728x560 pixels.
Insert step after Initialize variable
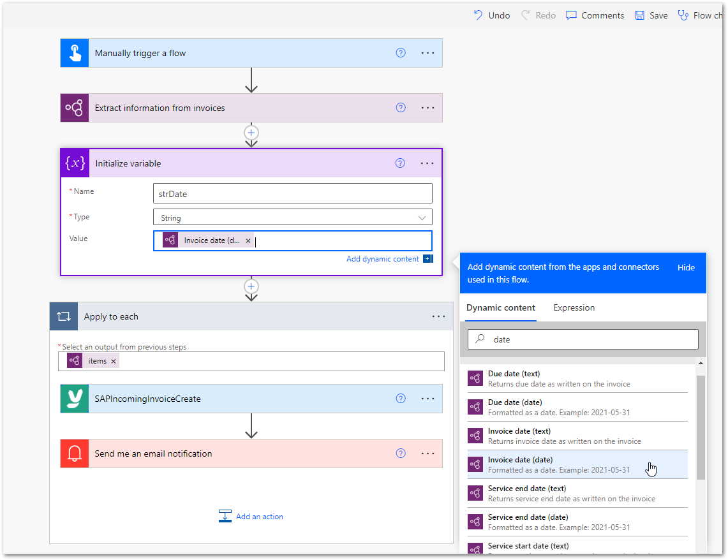pos(251,286)
